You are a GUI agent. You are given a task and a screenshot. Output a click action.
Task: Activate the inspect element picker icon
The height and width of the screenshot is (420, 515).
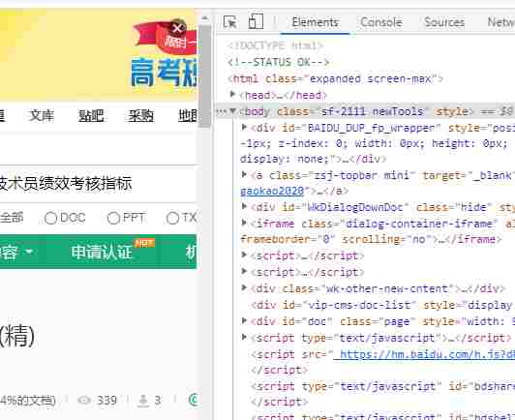pyautogui.click(x=230, y=22)
